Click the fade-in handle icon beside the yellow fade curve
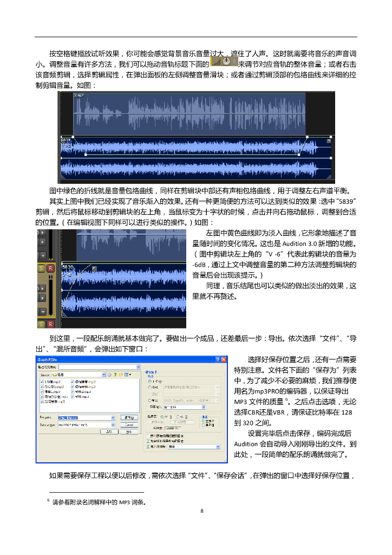This screenshot has height=555, width=392. [94, 269]
